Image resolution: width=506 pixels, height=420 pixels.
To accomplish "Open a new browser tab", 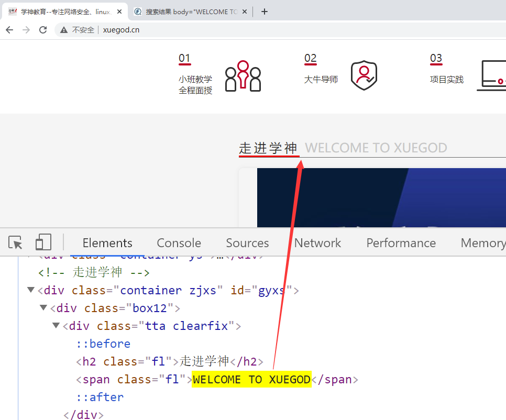I will [x=265, y=12].
